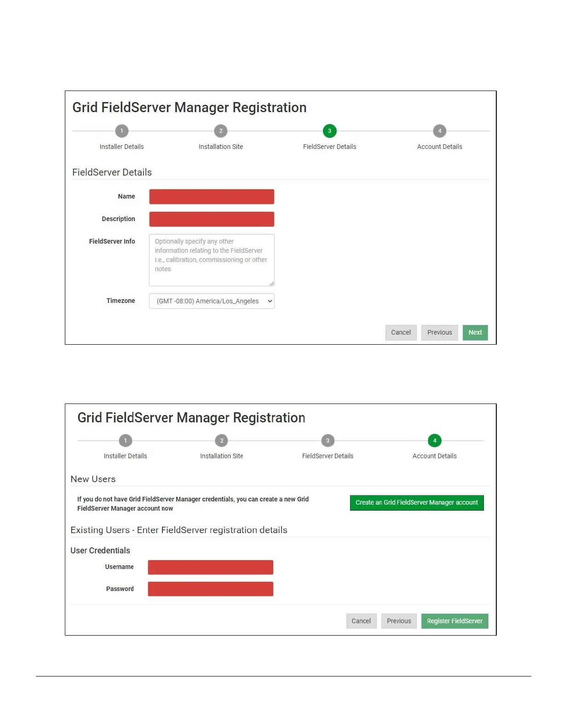Open the Timezone dropdown
The image size is (563, 728).
coord(212,301)
